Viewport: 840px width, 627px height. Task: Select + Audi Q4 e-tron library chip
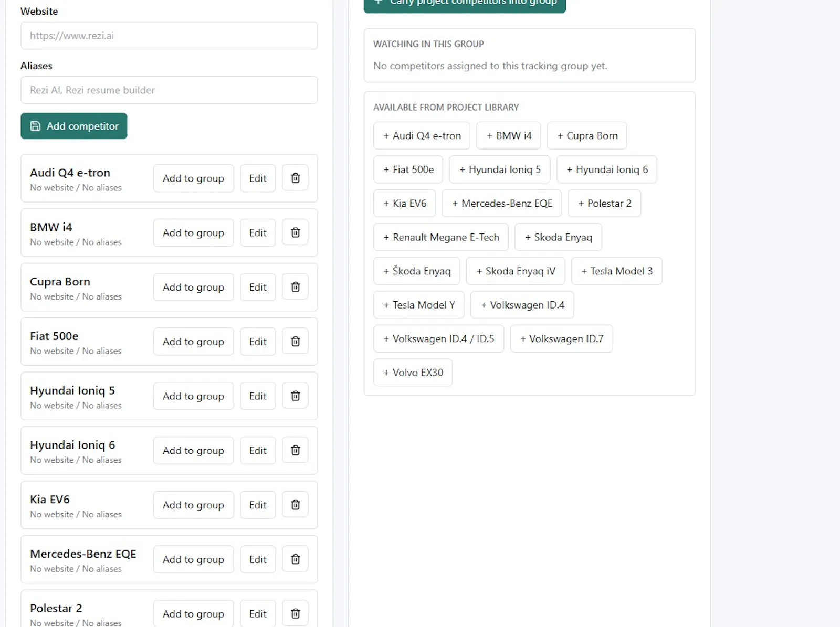click(x=422, y=136)
